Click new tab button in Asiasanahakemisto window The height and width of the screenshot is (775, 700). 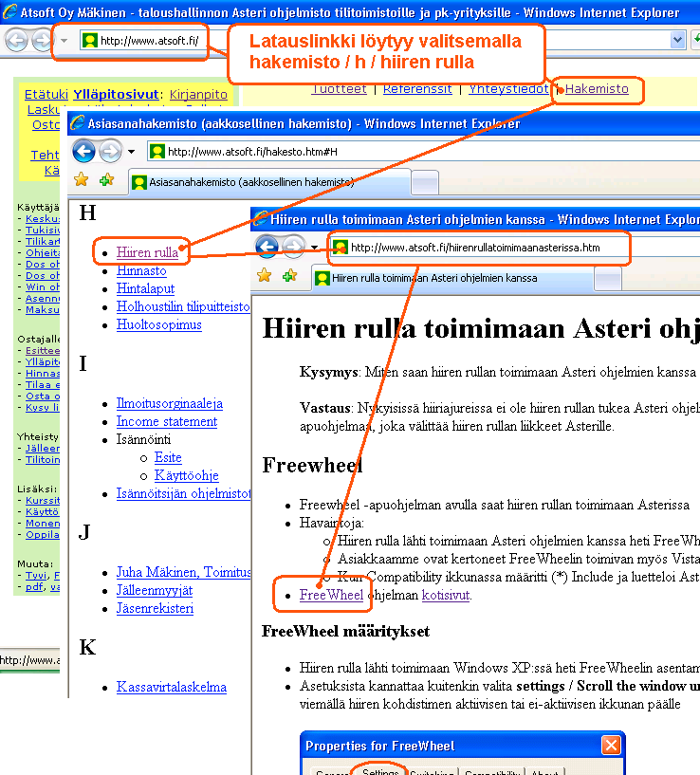425,182
